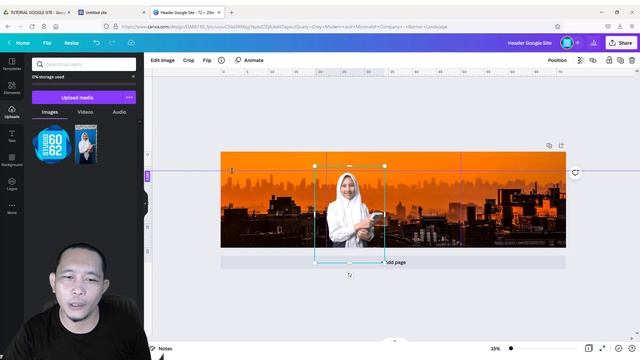The width and height of the screenshot is (640, 360).
Task: Click the Redo arrow
Action: coord(112,42)
